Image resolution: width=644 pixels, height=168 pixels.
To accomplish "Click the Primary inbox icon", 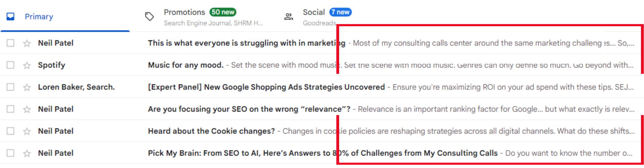I will [x=11, y=16].
